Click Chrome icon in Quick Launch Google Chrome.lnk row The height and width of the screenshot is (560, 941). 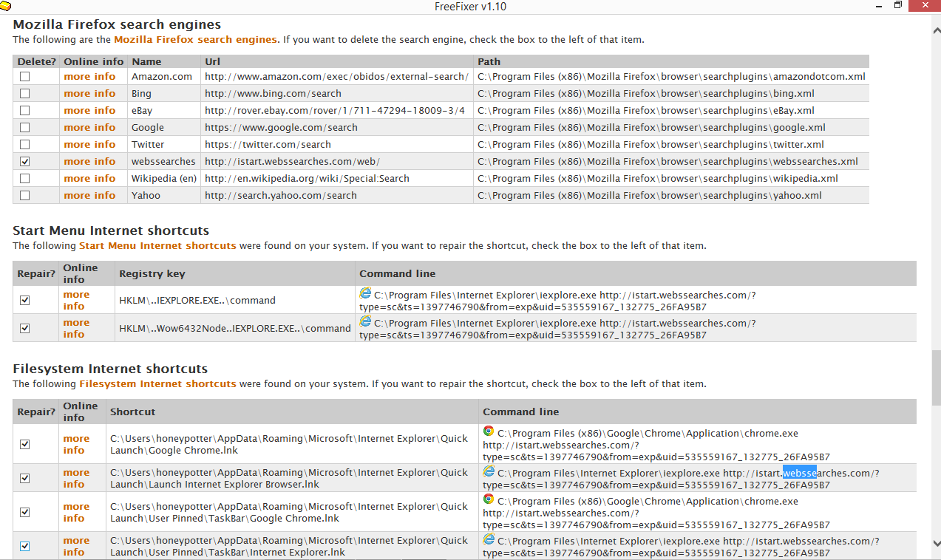tap(489, 431)
